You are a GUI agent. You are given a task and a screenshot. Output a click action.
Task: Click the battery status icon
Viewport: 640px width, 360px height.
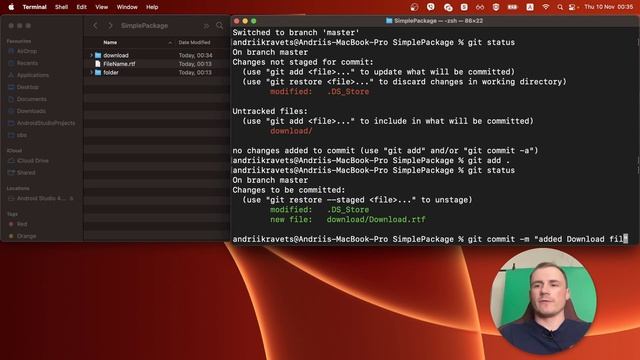[512, 7]
